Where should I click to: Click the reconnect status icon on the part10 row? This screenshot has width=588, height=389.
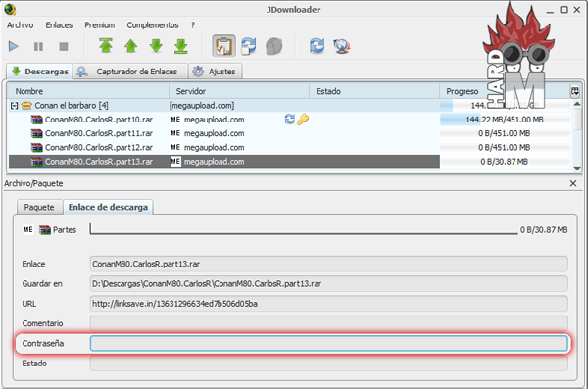[289, 120]
